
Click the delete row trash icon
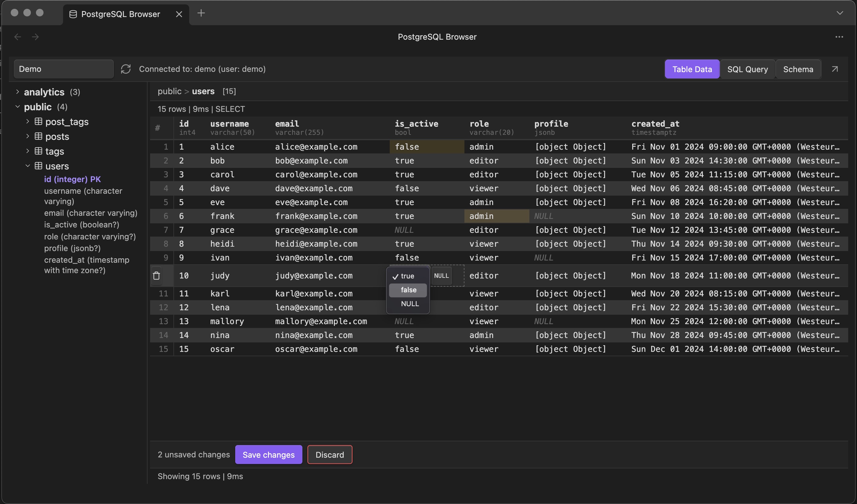(156, 276)
